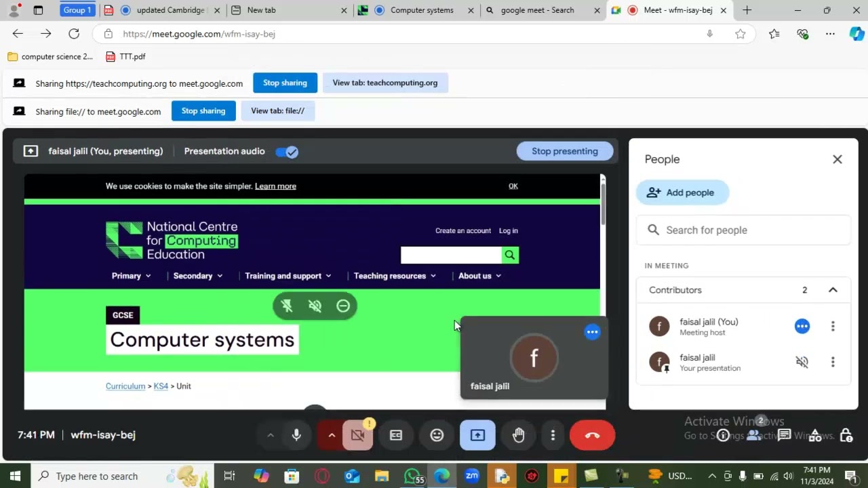The image size is (868, 488).
Task: Expand microphone audio settings arrow
Action: [x=270, y=435]
